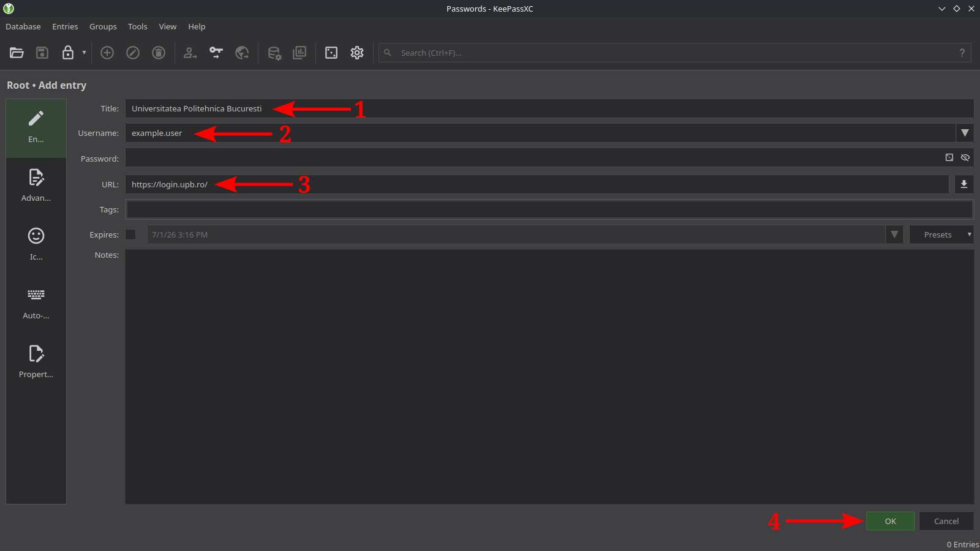The image size is (980, 551).
Task: Copy URL globe toolbar icon
Action: click(242, 53)
